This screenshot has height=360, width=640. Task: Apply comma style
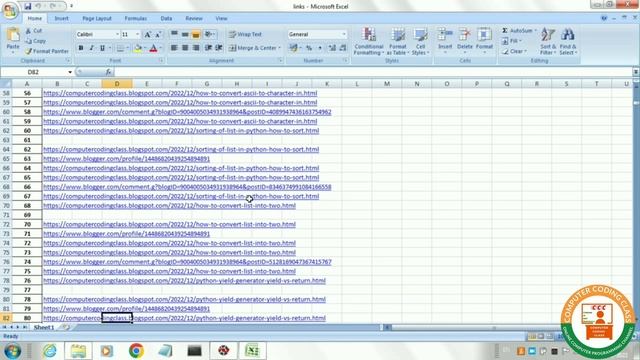320,48
